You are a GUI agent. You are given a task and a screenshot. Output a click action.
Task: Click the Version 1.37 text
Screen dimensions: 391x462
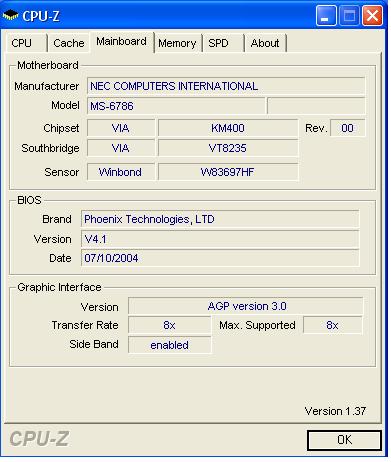[x=335, y=411]
